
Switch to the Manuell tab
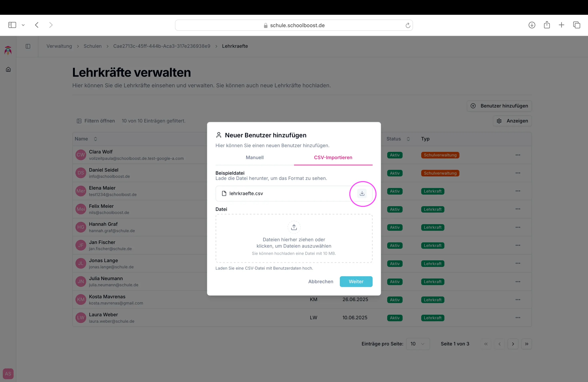(x=254, y=157)
